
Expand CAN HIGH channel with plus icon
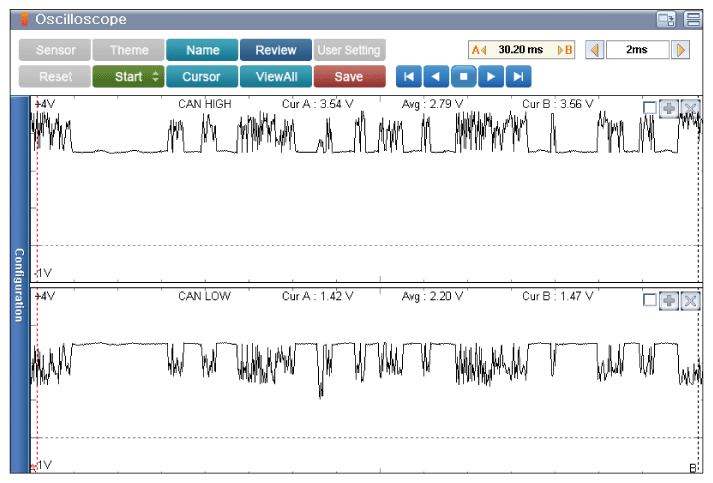pyautogui.click(x=669, y=107)
